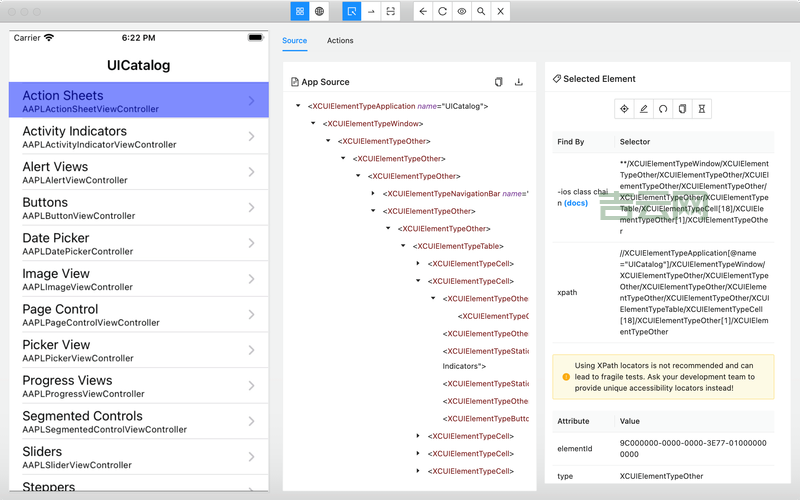Viewport: 800px width, 500px height.
Task: Switch to Native App mode
Action: pos(299,11)
